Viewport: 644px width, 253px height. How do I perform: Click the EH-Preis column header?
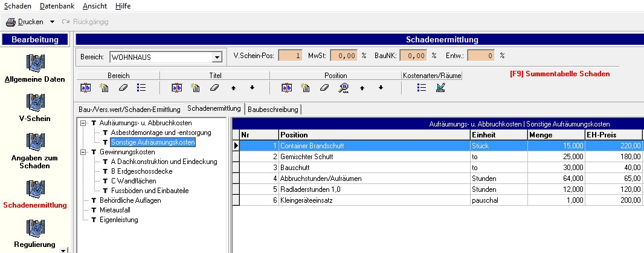(x=614, y=134)
